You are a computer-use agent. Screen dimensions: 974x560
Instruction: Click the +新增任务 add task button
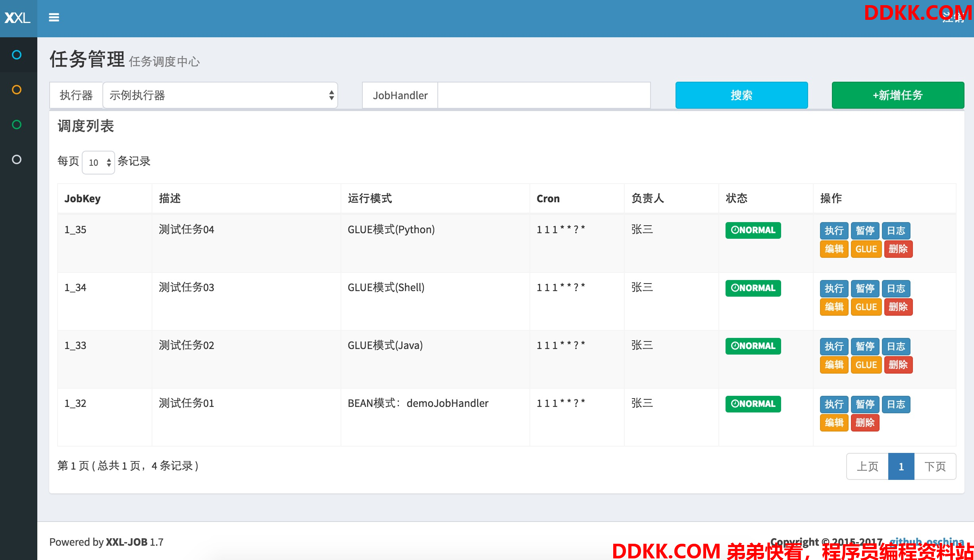click(x=898, y=95)
